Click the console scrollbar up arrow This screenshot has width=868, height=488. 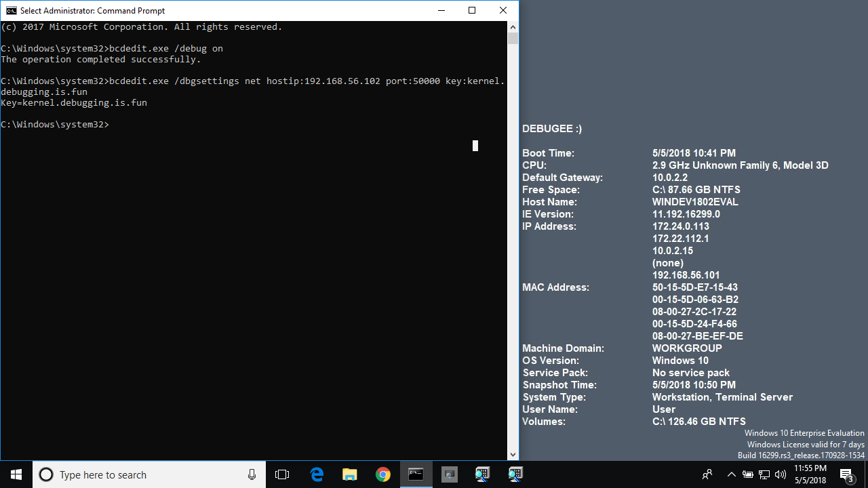(513, 27)
